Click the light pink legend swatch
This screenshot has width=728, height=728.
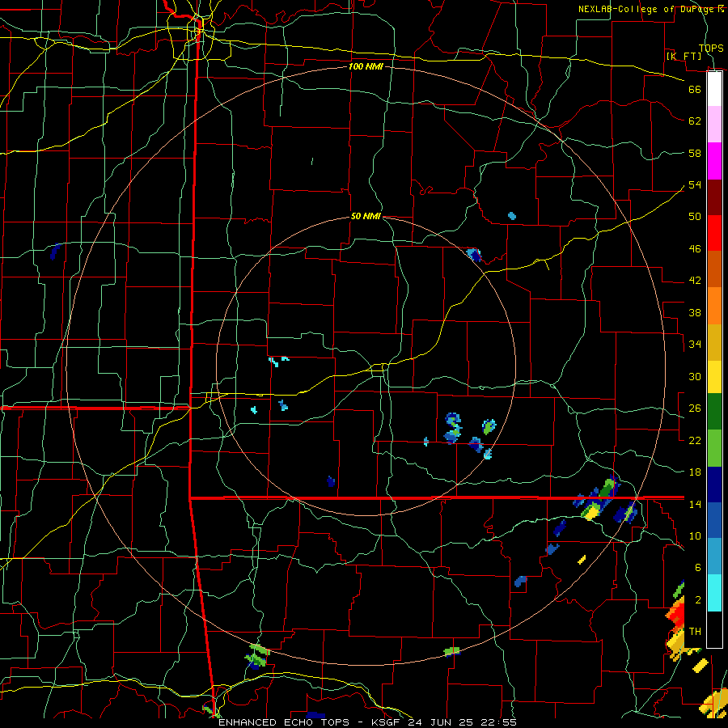(x=714, y=124)
